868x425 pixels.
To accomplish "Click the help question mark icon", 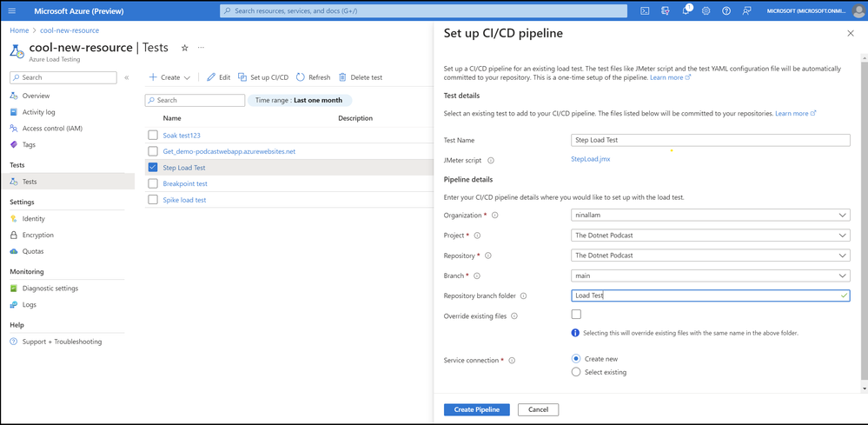I will pyautogui.click(x=726, y=11).
